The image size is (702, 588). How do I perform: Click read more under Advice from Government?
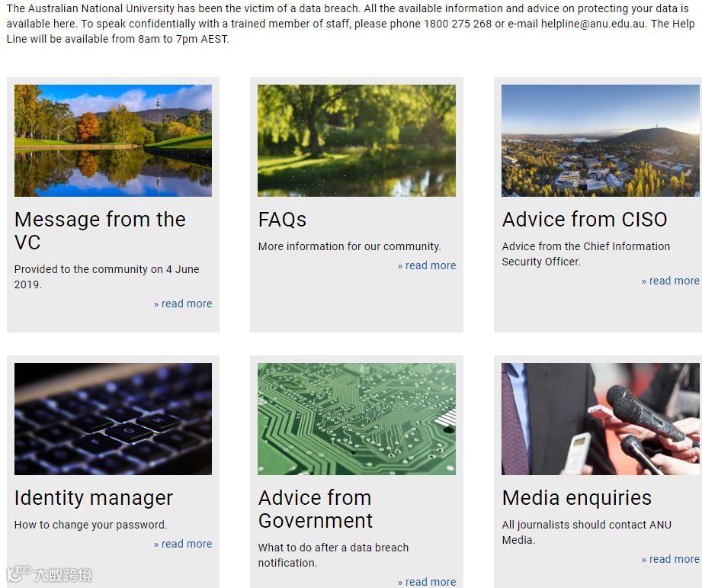click(x=427, y=582)
